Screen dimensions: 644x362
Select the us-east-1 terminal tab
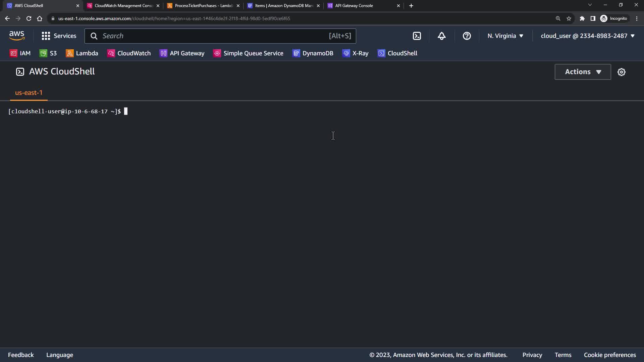(x=29, y=93)
